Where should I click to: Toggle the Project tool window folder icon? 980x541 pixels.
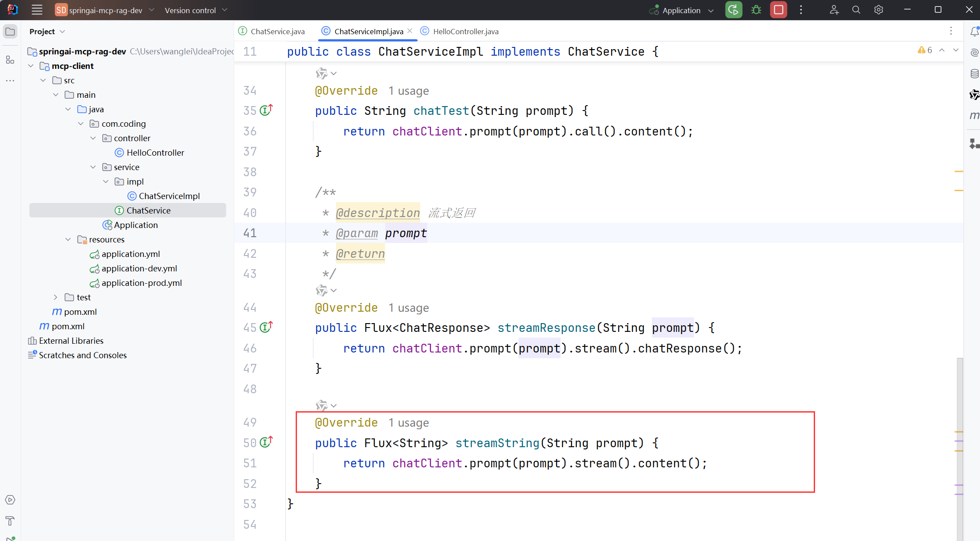[10, 32]
